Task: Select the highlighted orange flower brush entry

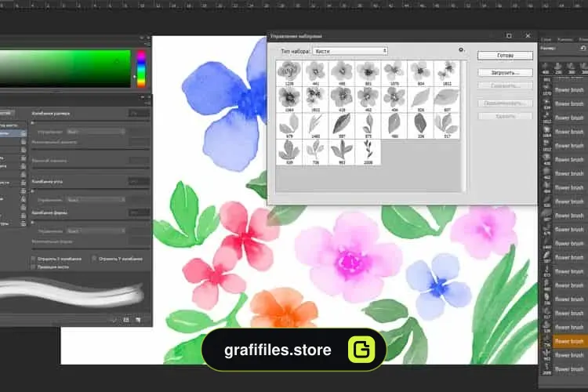Action: tap(564, 341)
